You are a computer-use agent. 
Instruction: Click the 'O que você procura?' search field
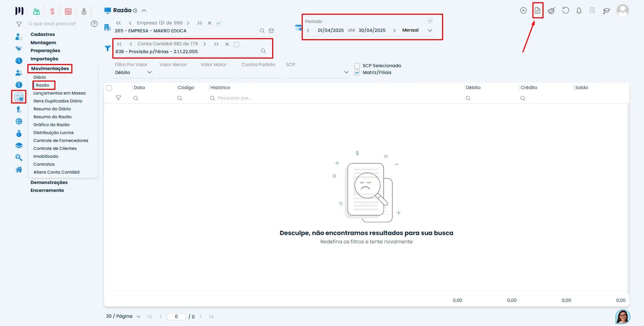(53, 24)
